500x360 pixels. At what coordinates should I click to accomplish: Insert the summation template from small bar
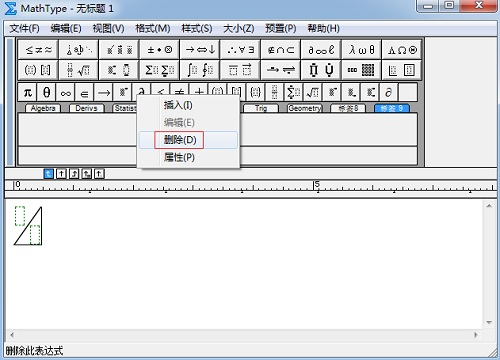(x=294, y=92)
